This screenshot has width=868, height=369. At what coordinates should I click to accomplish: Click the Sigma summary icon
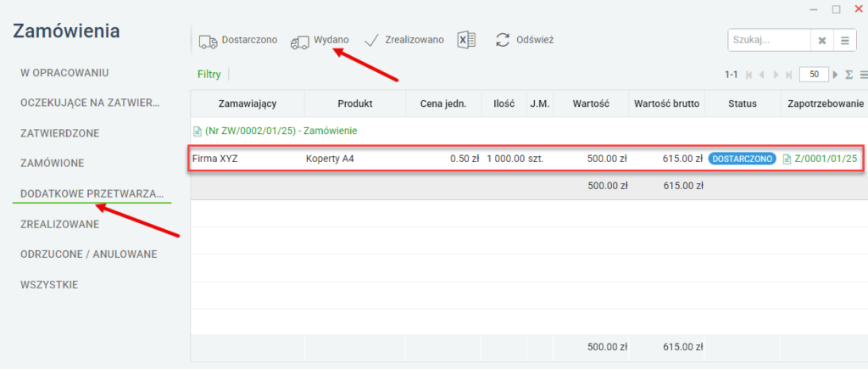coord(849,75)
